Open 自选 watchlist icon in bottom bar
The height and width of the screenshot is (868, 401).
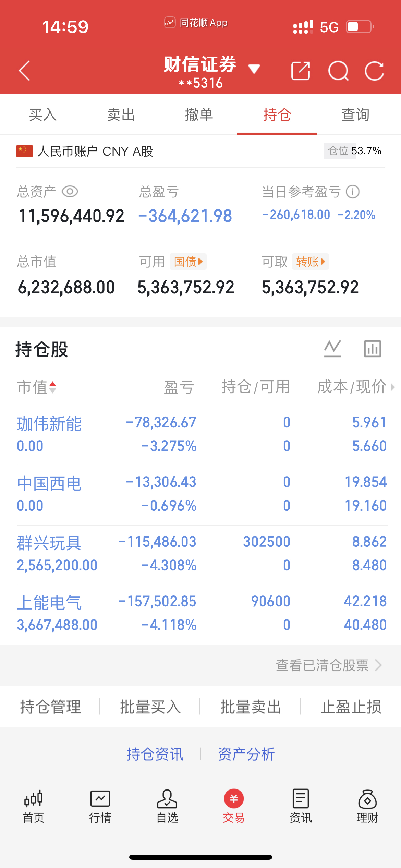(x=167, y=799)
